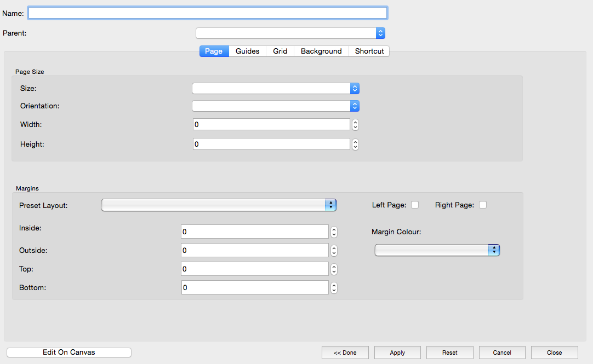Open the Background tab
593x364 pixels.
321,51
